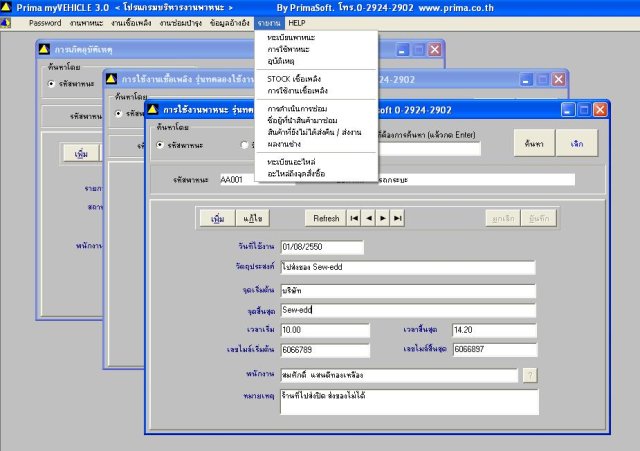This screenshot has width=640, height=451.
Task: Go to the previous record arrow
Action: tap(369, 218)
